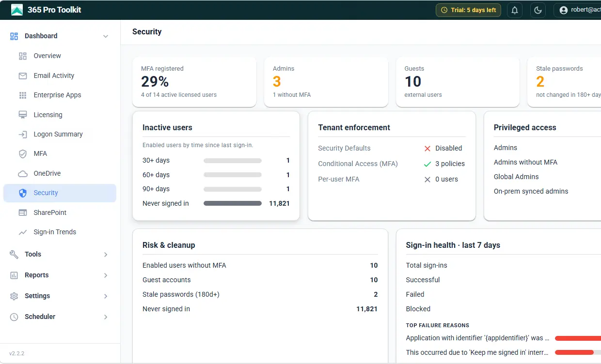Click the gray X beside 0 users
601x364 pixels.
427,180
